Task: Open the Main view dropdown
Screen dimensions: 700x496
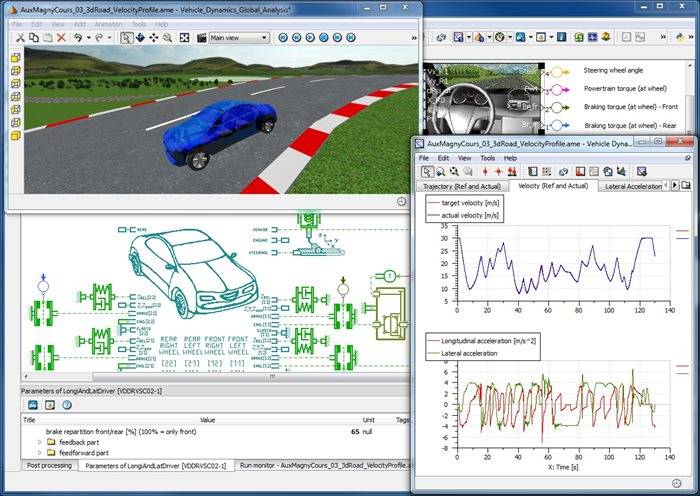Action: tap(239, 38)
